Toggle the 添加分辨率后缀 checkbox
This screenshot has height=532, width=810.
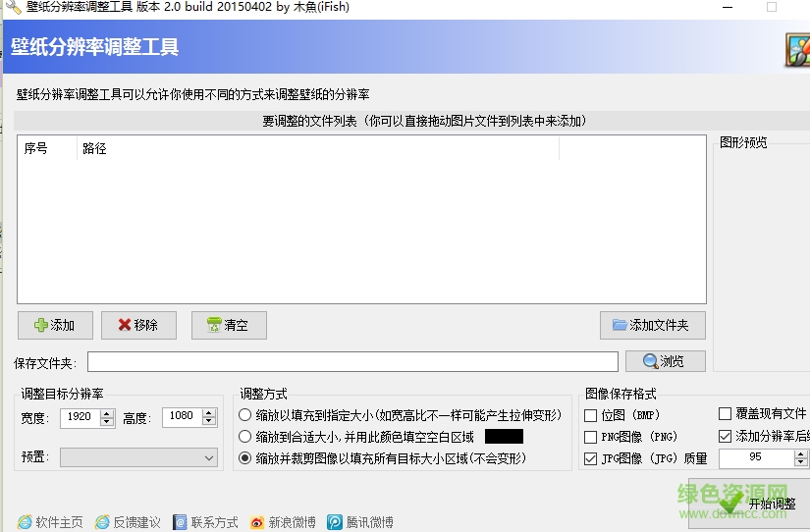(x=726, y=436)
